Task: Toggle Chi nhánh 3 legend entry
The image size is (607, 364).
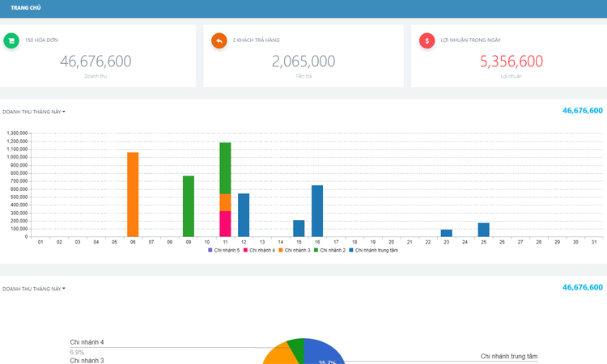Action: pos(295,250)
